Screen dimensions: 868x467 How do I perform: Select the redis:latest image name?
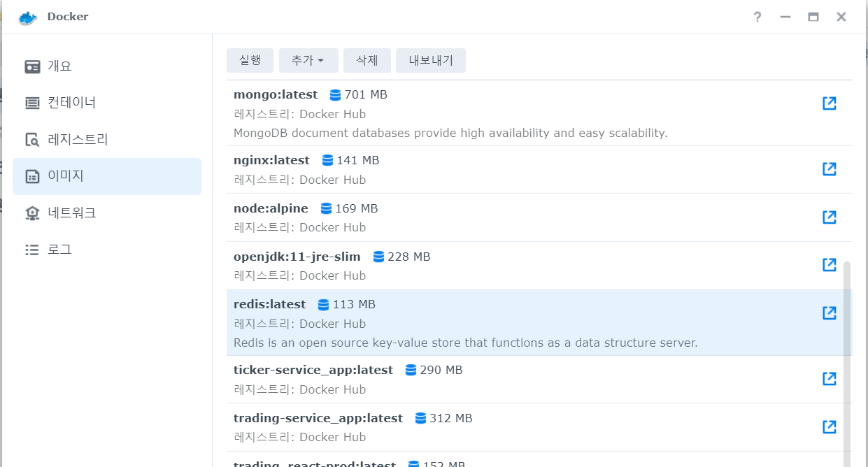click(270, 304)
